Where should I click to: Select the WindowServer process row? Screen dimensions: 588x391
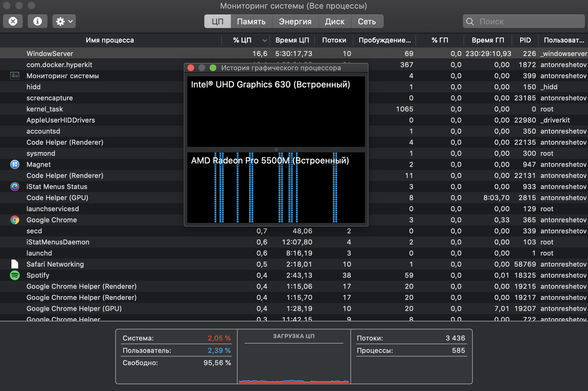tap(294, 54)
